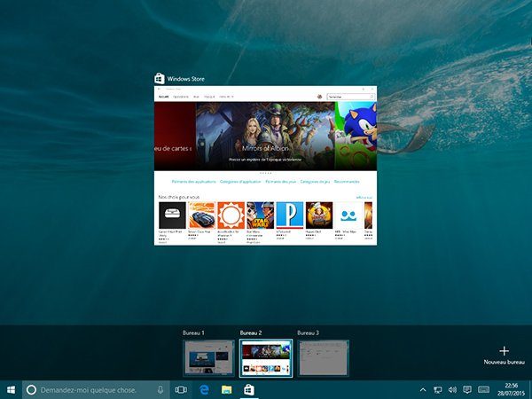532x399 pixels.
Task: Activate the Cortana microphone
Action: coord(160,389)
